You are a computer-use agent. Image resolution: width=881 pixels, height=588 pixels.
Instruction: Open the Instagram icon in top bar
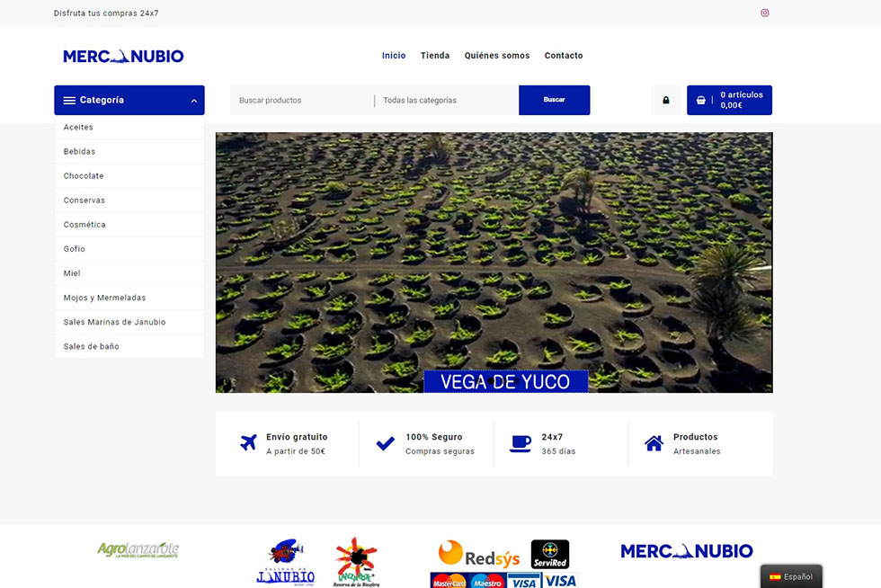pyautogui.click(x=765, y=13)
